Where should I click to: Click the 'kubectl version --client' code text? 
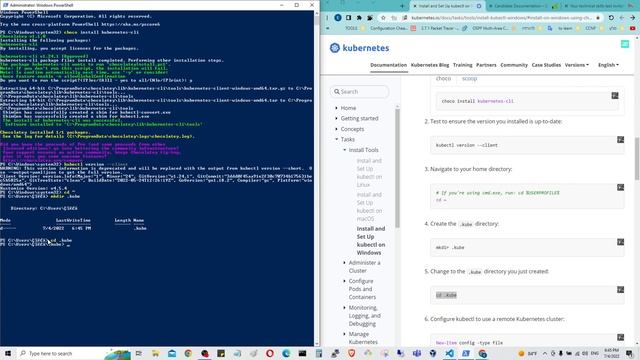pos(467,145)
